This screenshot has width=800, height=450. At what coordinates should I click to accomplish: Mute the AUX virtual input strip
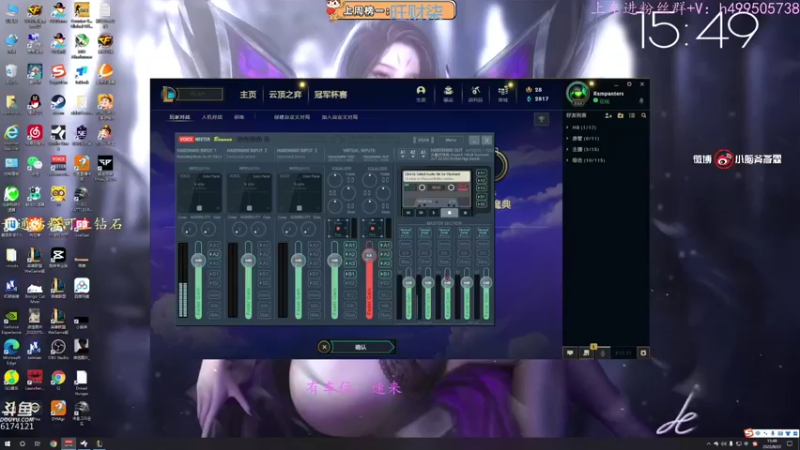[x=385, y=315]
